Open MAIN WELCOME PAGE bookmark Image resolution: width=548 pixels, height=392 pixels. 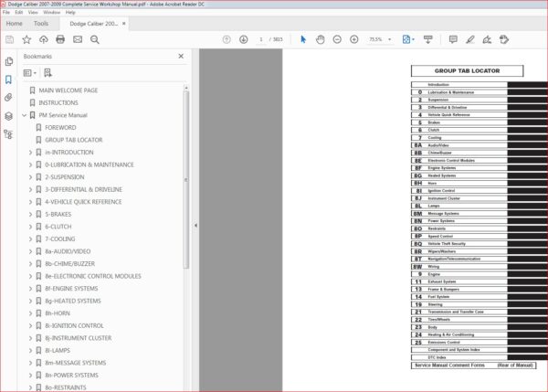(68, 90)
